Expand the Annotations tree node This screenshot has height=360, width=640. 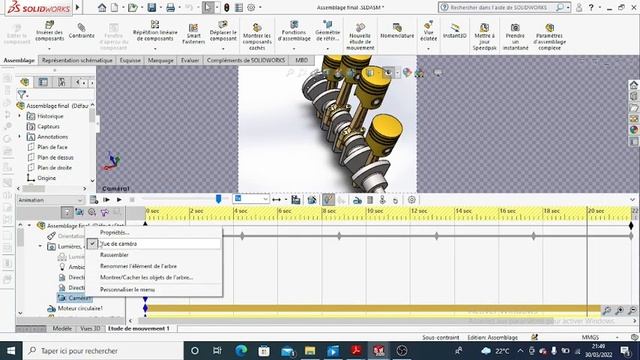20,136
